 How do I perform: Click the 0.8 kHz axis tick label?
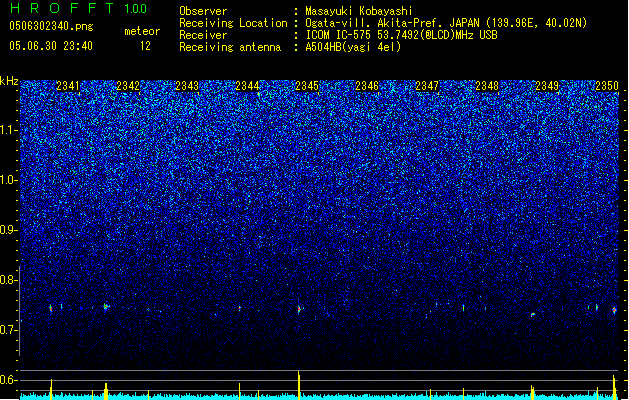(x=9, y=280)
